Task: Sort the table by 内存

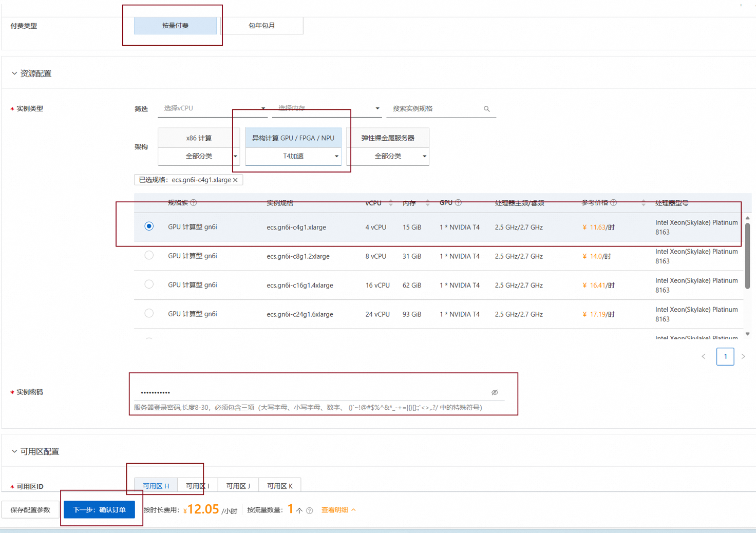Action: (428, 203)
